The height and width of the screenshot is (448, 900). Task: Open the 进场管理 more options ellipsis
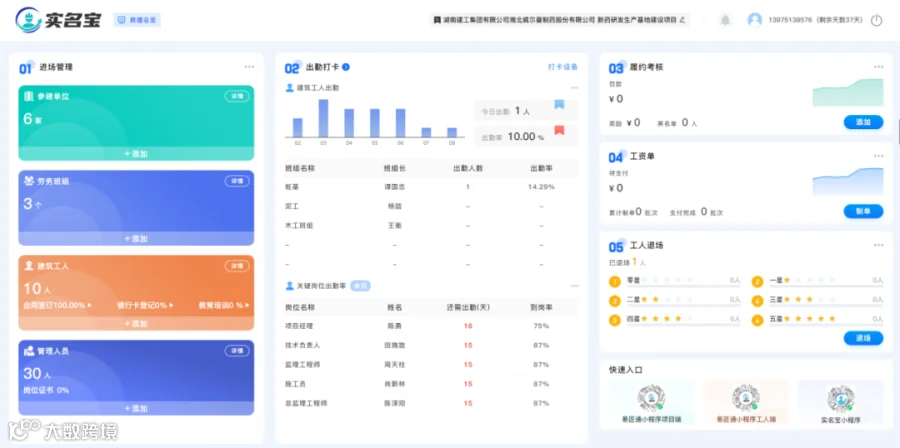pos(249,67)
